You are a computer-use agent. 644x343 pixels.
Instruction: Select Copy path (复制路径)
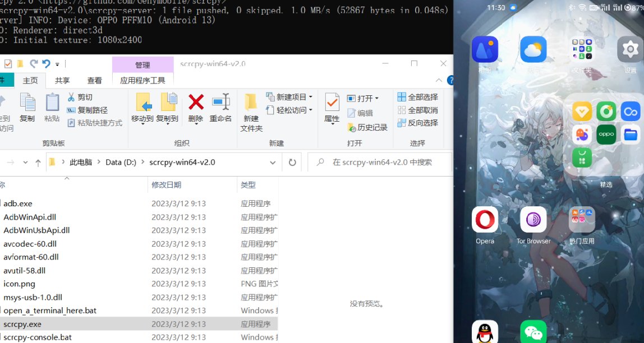(x=87, y=110)
